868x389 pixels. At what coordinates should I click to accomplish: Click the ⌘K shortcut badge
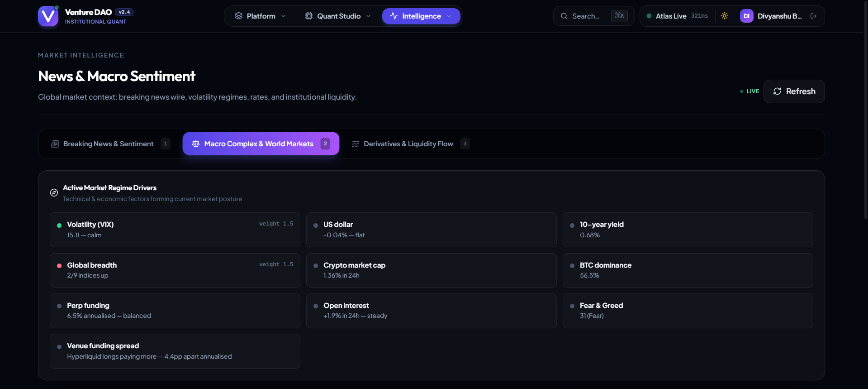619,16
